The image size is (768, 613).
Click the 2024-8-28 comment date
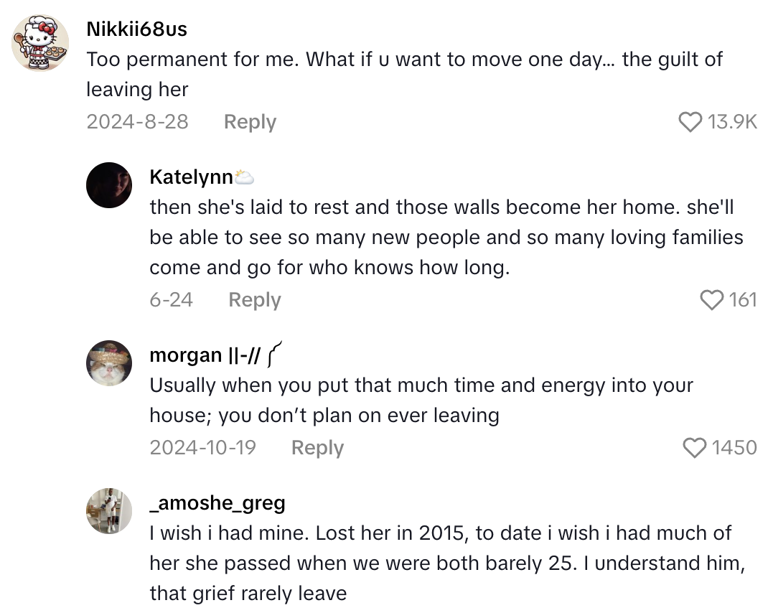click(138, 122)
